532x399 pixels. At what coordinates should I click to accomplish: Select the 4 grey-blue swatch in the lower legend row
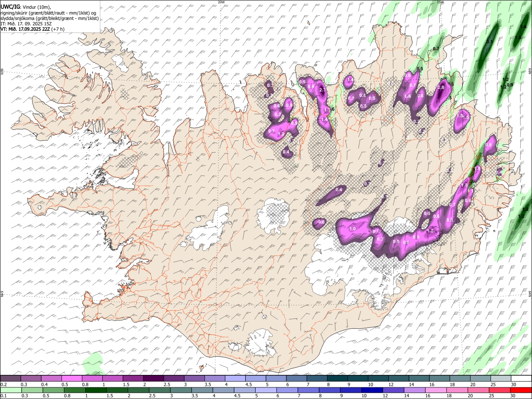224,390
